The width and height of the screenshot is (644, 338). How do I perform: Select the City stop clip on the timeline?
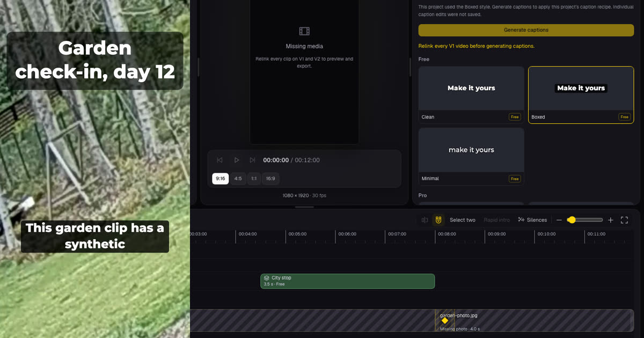347,281
